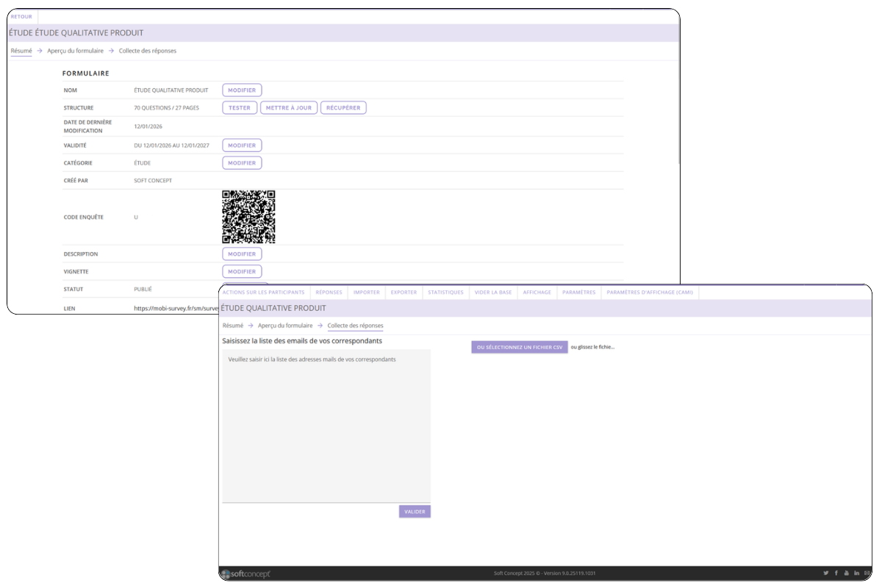Open the LinkedIn icon in the footer

coord(856,573)
